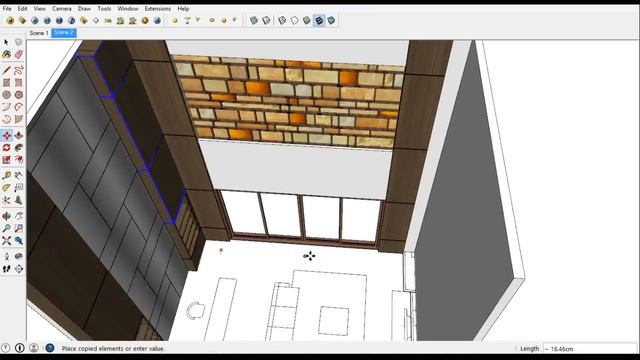Screen dimensions: 640x360
Task: Pick the Polygon tool
Action: (x=18, y=95)
